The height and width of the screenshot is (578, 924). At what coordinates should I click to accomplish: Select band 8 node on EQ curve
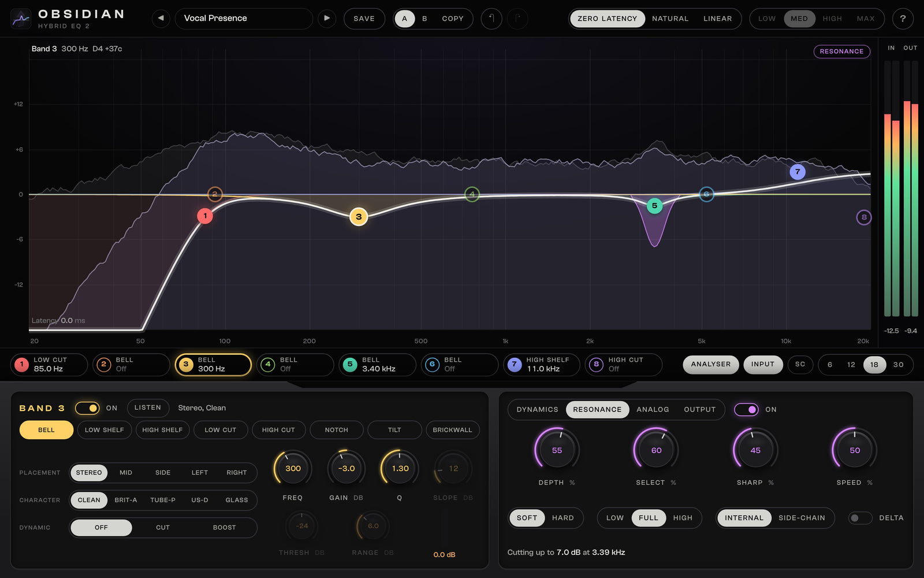pyautogui.click(x=864, y=217)
